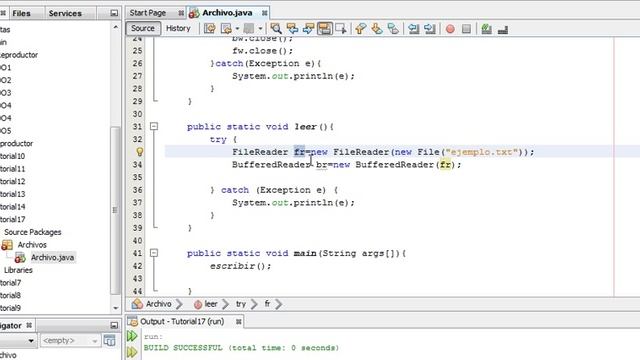Re-run project with green arrow in Output
The width and height of the screenshot is (640, 360).
(132, 336)
